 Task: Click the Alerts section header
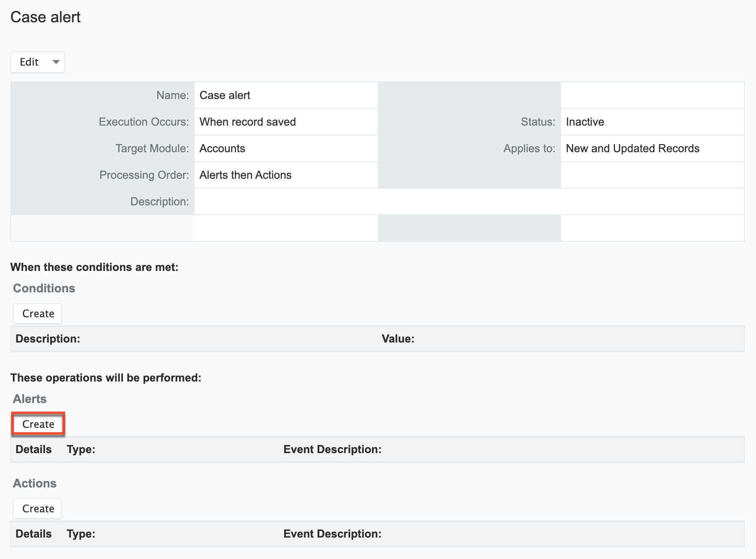[29, 399]
